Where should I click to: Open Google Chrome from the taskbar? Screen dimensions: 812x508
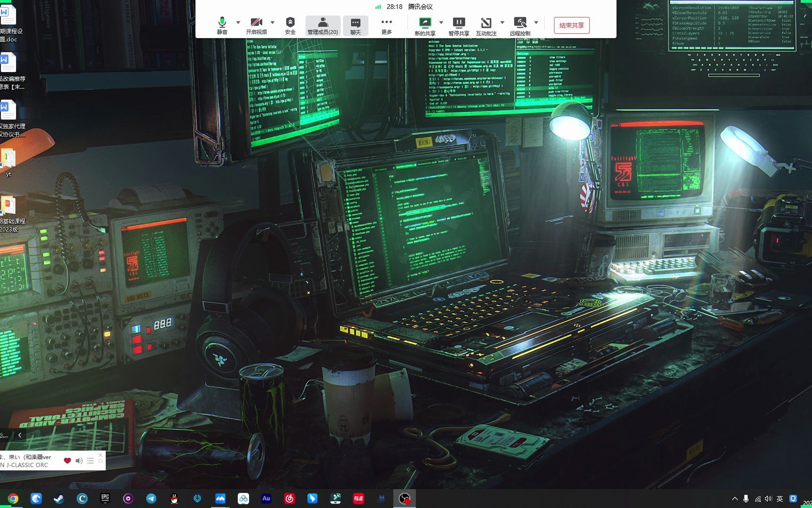click(13, 499)
